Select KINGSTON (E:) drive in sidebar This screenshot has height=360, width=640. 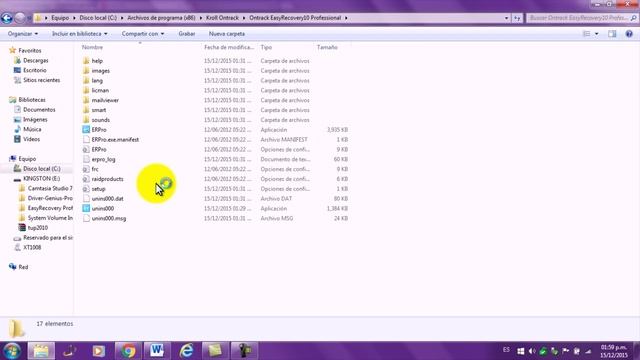41,178
